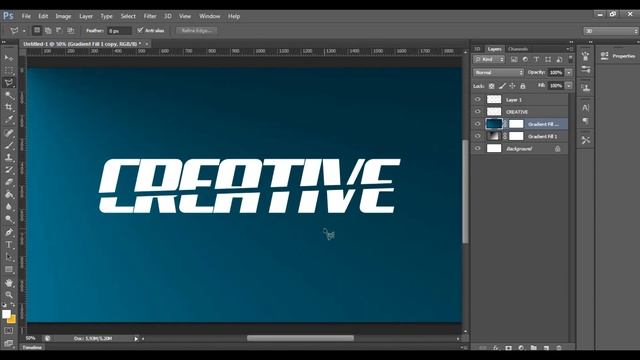Toggle lock transparent pixels
This screenshot has height=360, width=640.
pyautogui.click(x=491, y=86)
